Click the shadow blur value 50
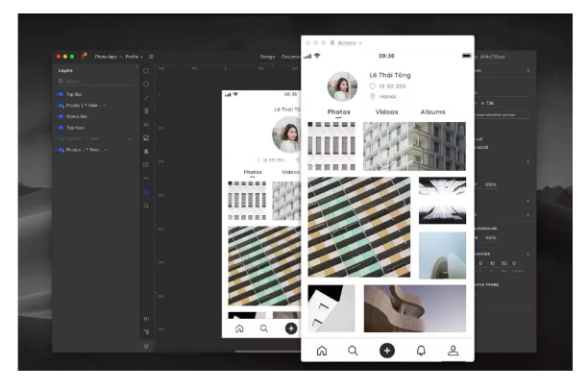Screen dimensions: 588x389 tap(504, 263)
